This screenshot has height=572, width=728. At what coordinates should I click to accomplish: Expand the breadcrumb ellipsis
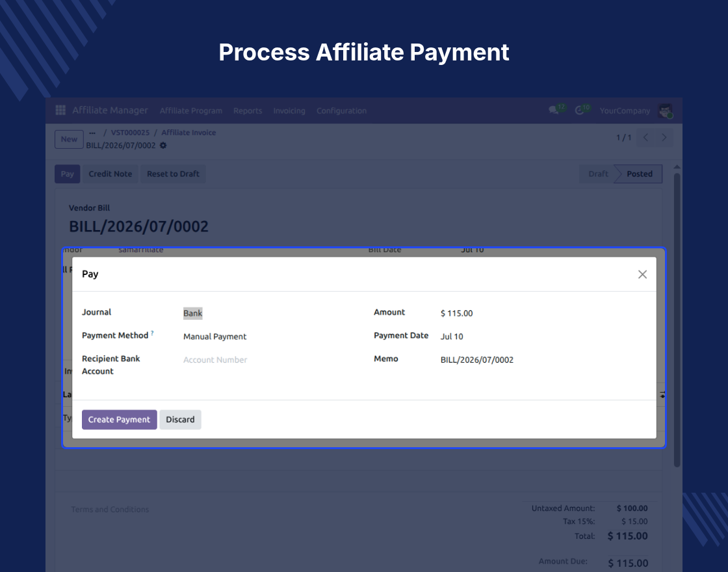pos(92,133)
